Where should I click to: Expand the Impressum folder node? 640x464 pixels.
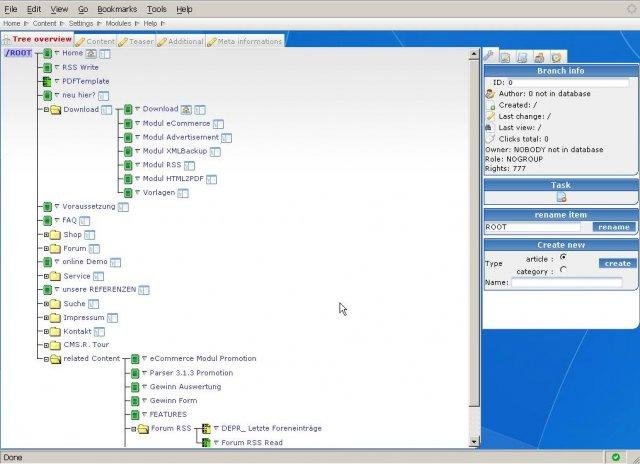pos(46,317)
